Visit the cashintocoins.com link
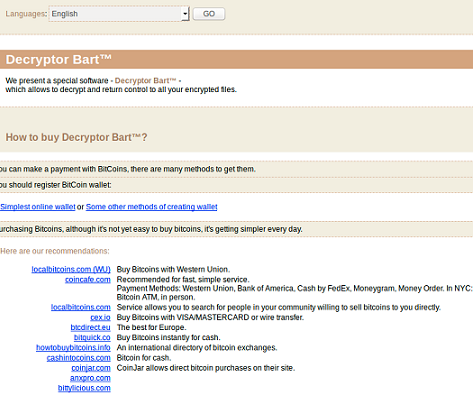Viewport: 473px width, 395px height. (79, 358)
